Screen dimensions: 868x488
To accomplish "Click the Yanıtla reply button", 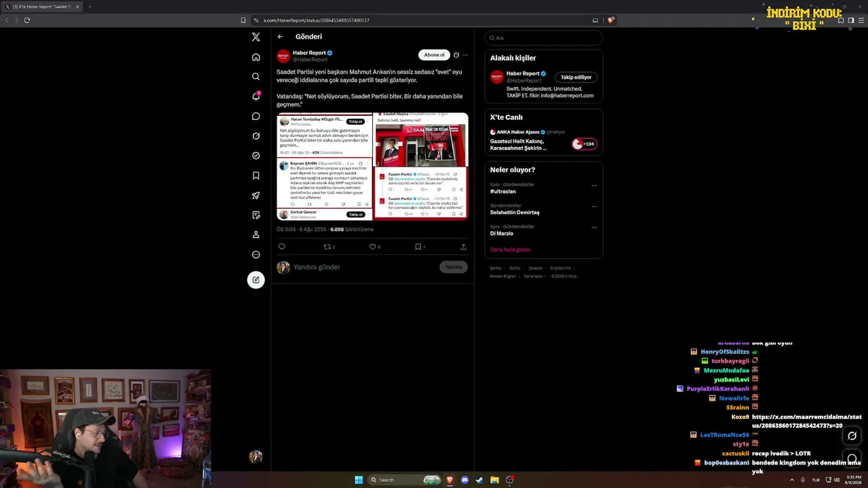I will pyautogui.click(x=454, y=267).
